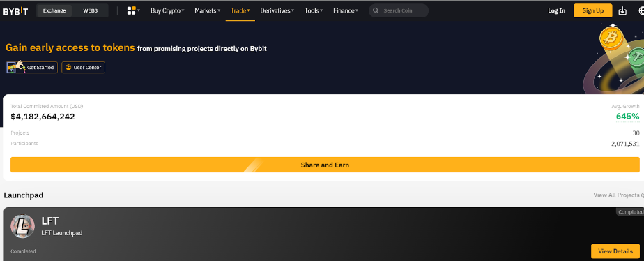Click the 645% average growth value
Screen dimensions: 644x261
point(627,117)
